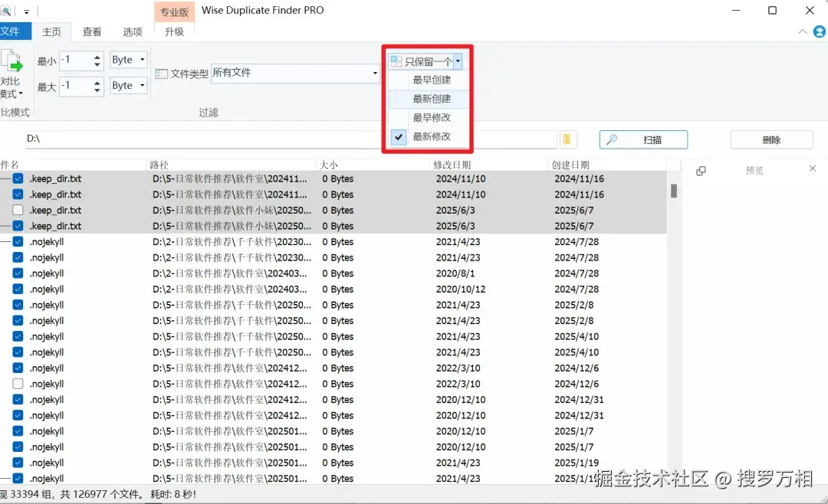
Task: Open the folder browse icon
Action: (567, 139)
